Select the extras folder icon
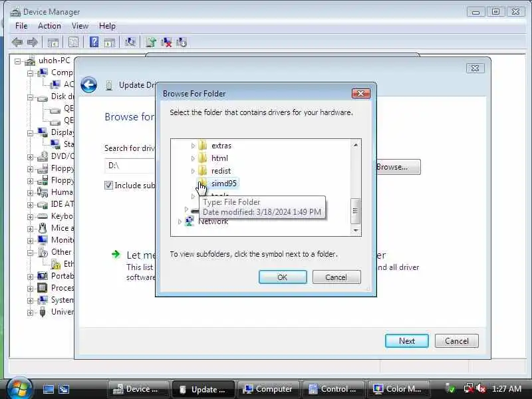 (203, 146)
